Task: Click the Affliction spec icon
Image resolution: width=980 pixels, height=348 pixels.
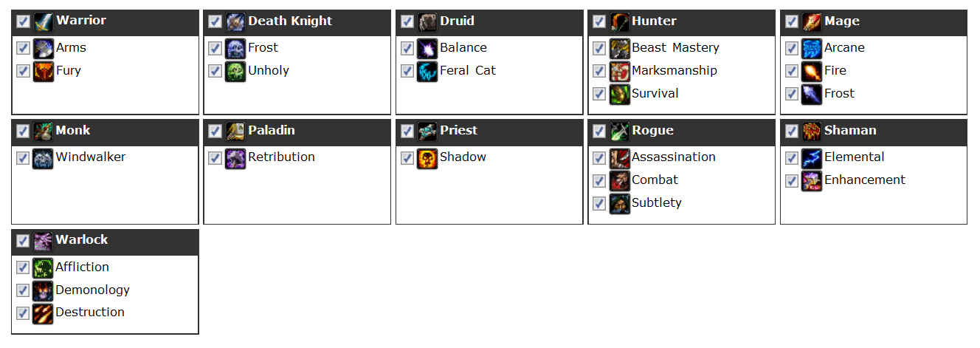Action: click(44, 268)
